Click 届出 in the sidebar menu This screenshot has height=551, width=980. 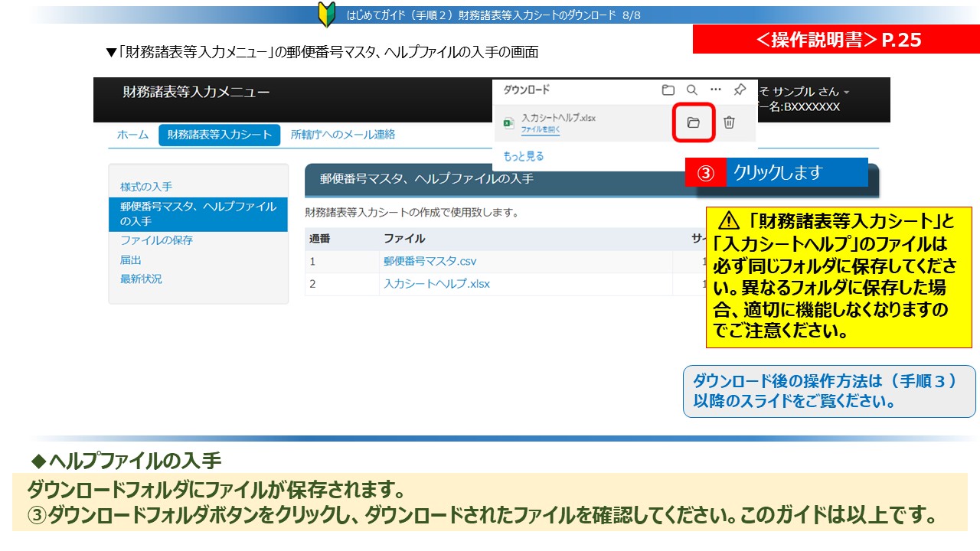(131, 260)
